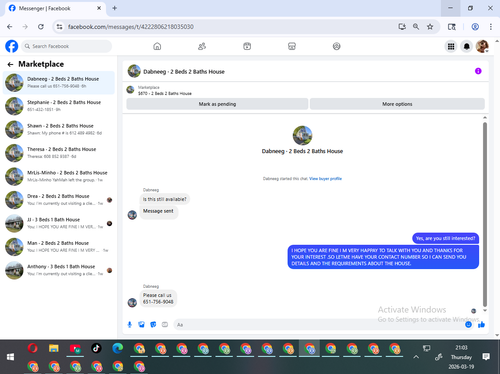Open the emoji picker in message box
Image resolution: width=500 pixels, height=374 pixels.
pyautogui.click(x=468, y=324)
